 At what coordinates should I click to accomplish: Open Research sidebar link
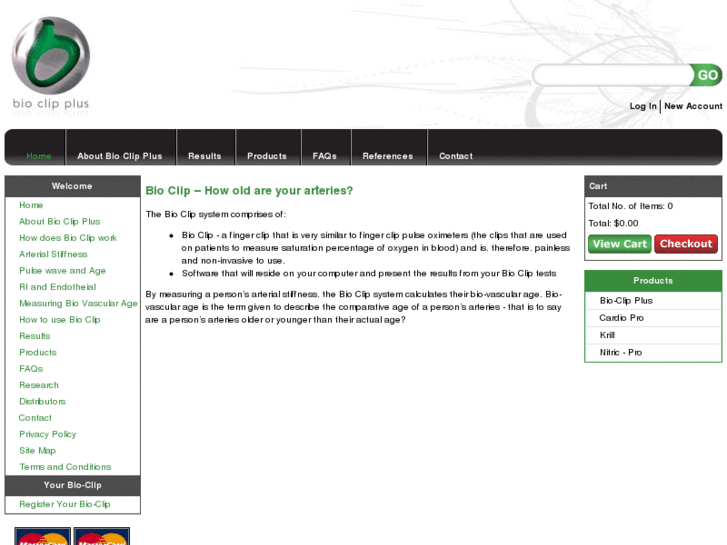point(39,385)
